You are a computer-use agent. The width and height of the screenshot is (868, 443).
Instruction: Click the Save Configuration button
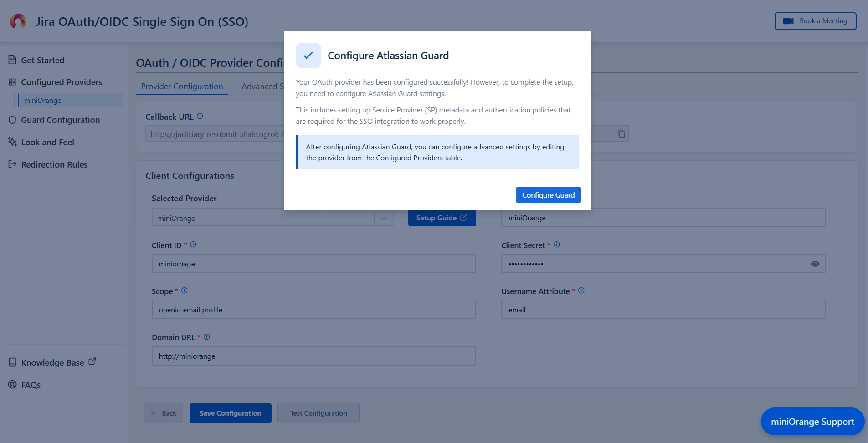click(230, 413)
